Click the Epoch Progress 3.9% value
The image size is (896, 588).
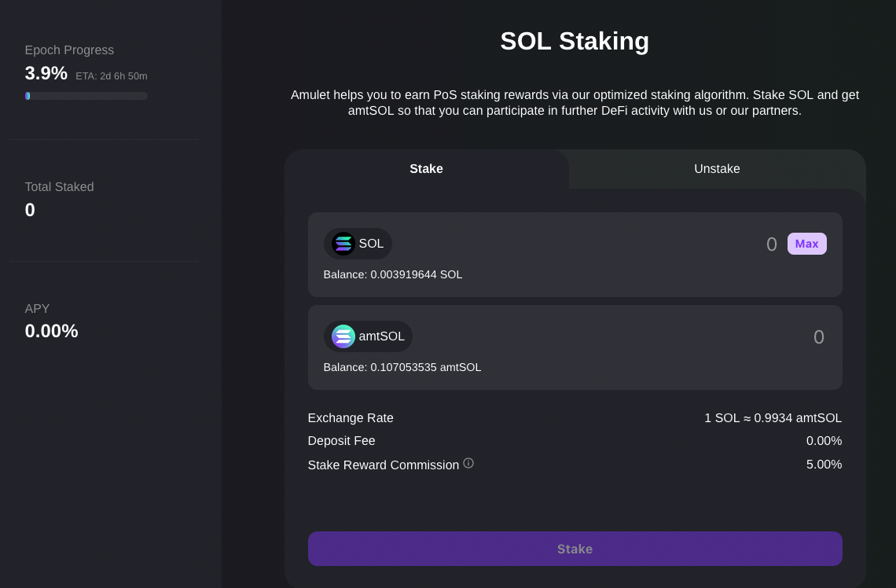tap(46, 74)
